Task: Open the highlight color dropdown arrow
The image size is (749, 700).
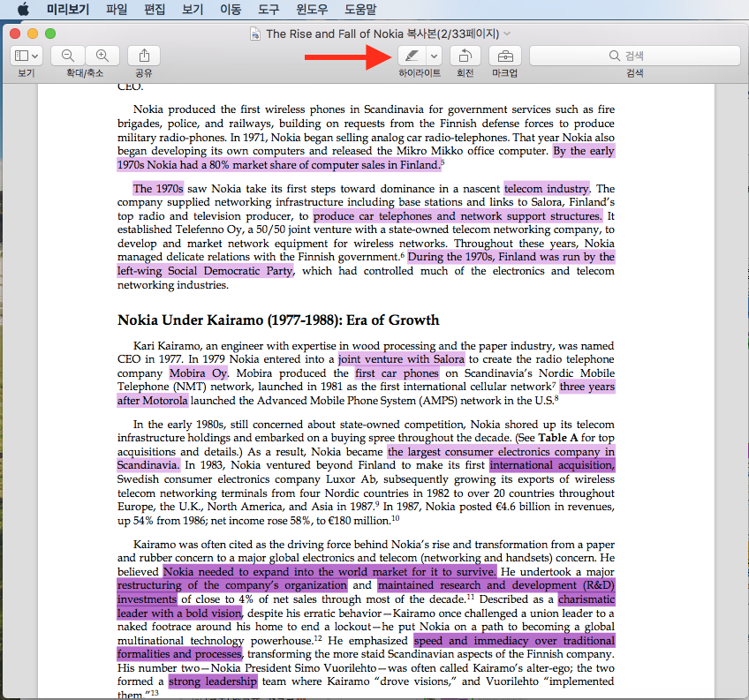Action: 434,56
